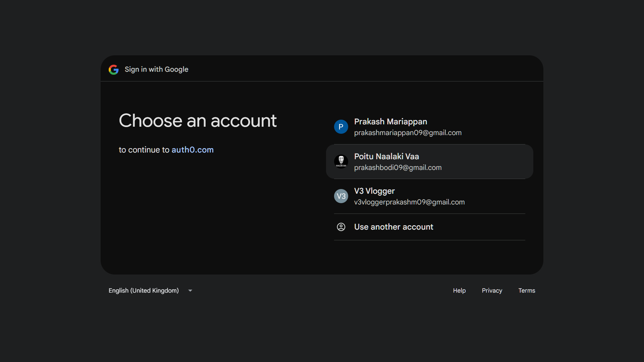Click the Sign in with Google header text
Screen dimensions: 644x362
156,69
